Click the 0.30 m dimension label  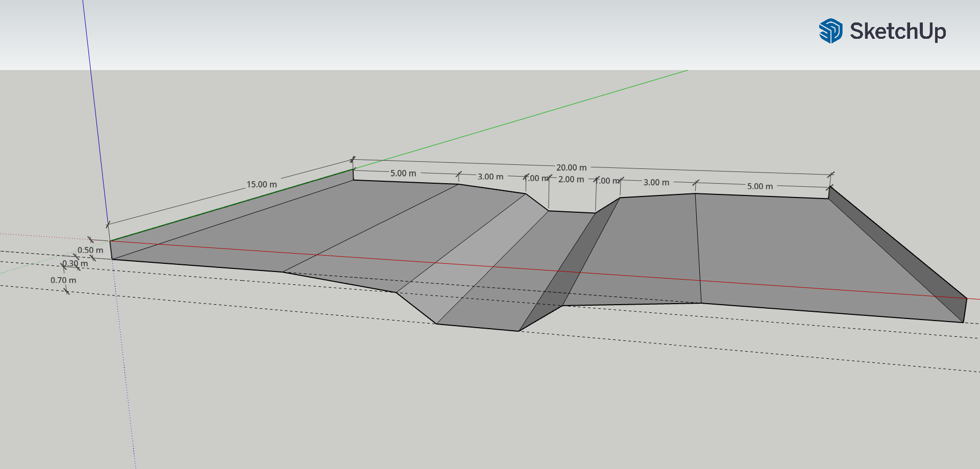pos(75,264)
